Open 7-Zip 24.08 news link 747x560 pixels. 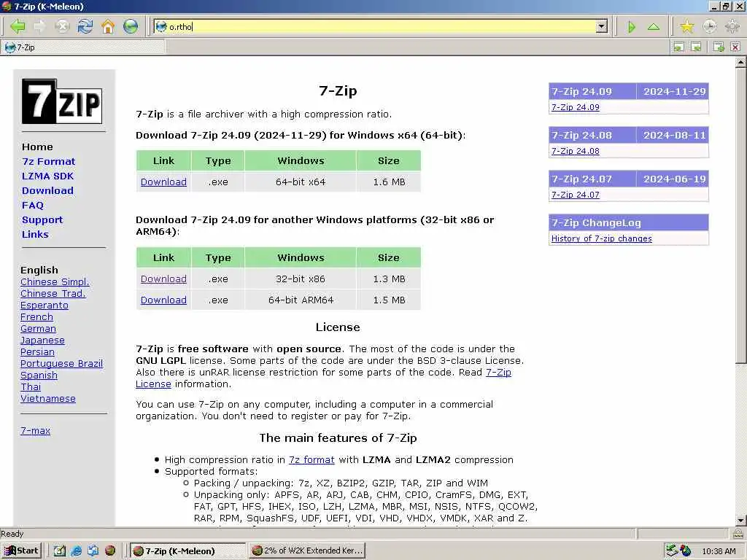[575, 151]
